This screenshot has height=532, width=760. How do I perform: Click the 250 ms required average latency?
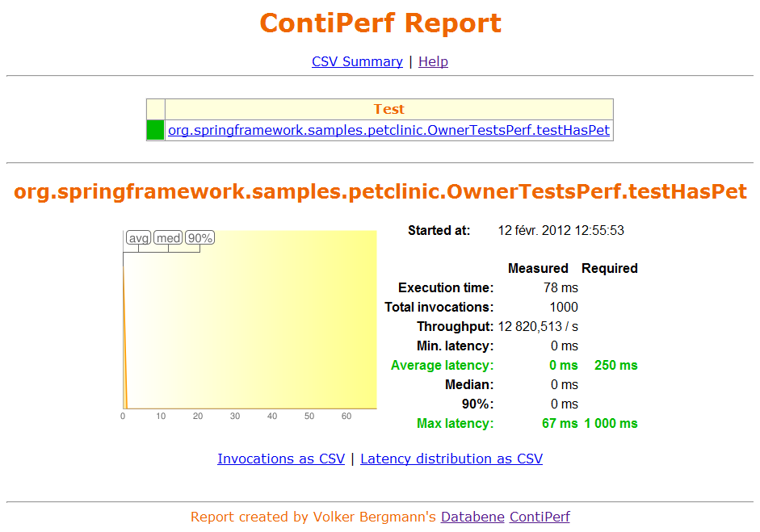pyautogui.click(x=615, y=365)
